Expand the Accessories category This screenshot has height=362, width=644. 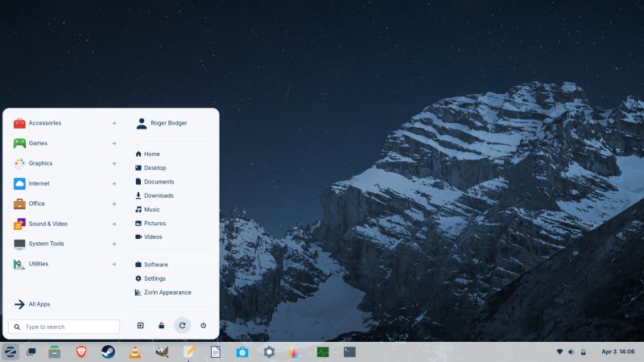point(64,123)
